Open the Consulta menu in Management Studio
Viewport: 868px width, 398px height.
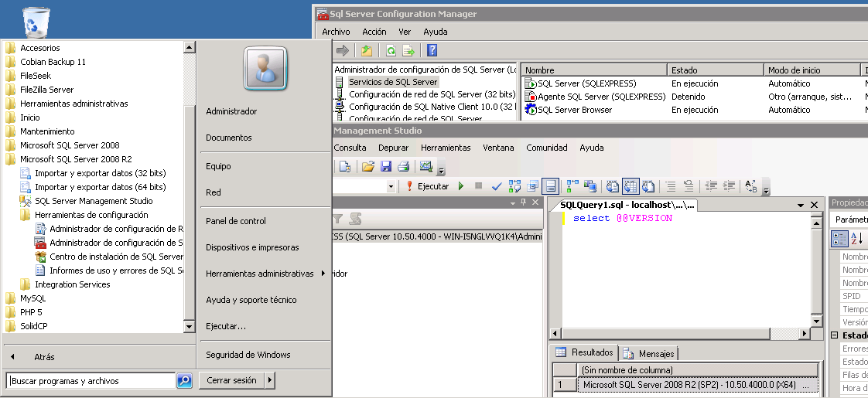tap(350, 148)
